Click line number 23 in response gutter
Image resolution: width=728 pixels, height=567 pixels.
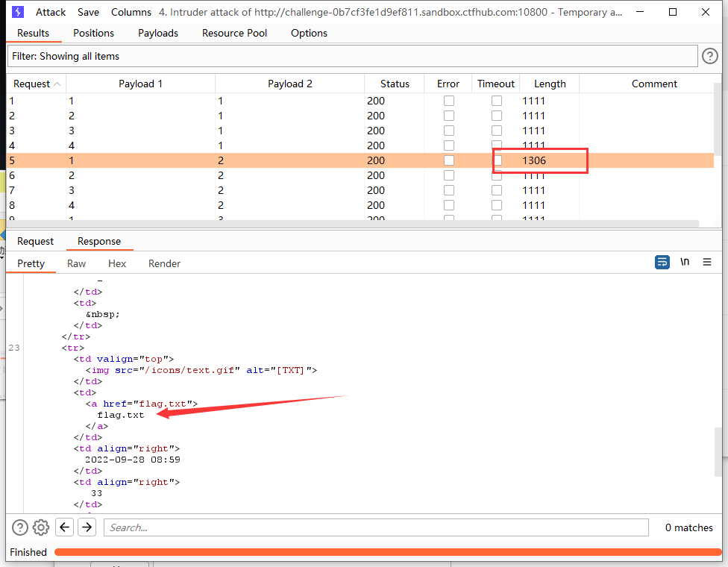pos(14,348)
